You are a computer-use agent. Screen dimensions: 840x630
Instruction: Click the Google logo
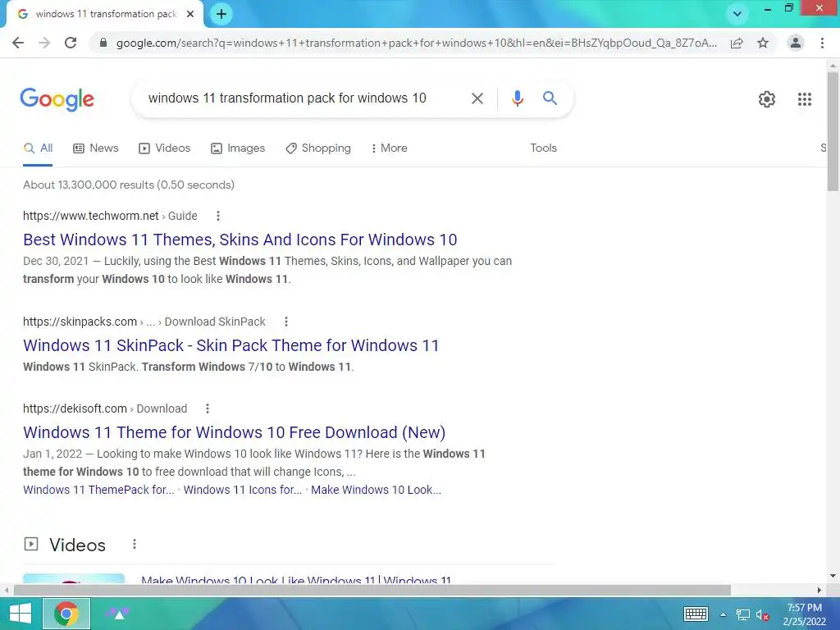click(x=57, y=99)
